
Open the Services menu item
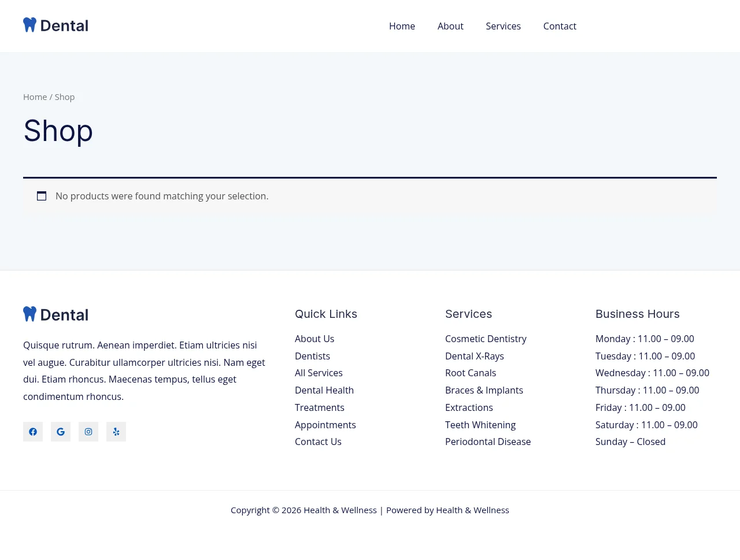[503, 26]
